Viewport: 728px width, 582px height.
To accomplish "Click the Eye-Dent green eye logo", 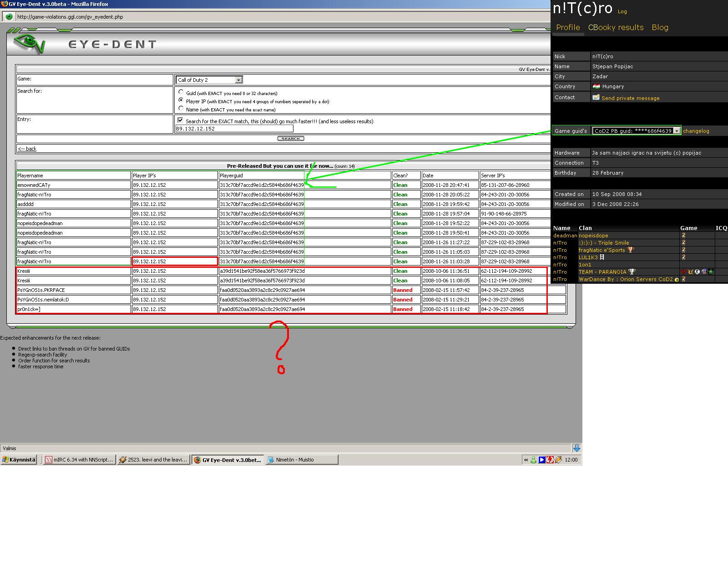I will click(x=29, y=43).
